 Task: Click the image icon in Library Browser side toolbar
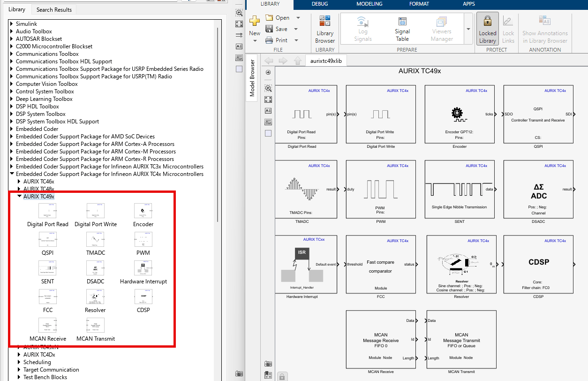point(239,58)
